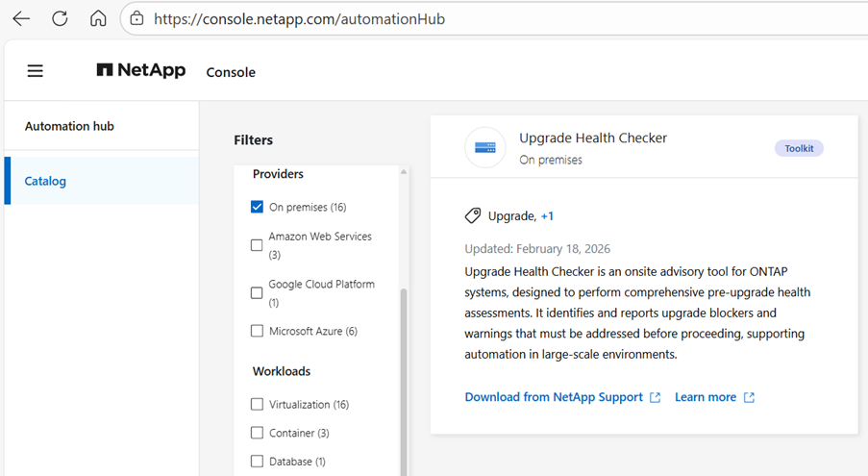The width and height of the screenshot is (868, 476).
Task: Select Automation hub heading in sidebar
Action: tap(69, 126)
